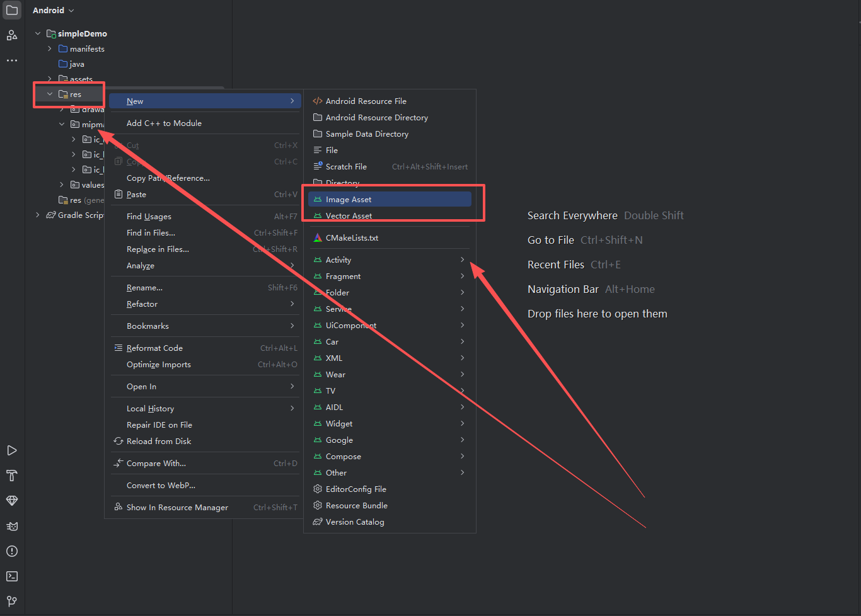Image resolution: width=861 pixels, height=616 pixels.
Task: Open the Git version control icon
Action: pyautogui.click(x=12, y=602)
